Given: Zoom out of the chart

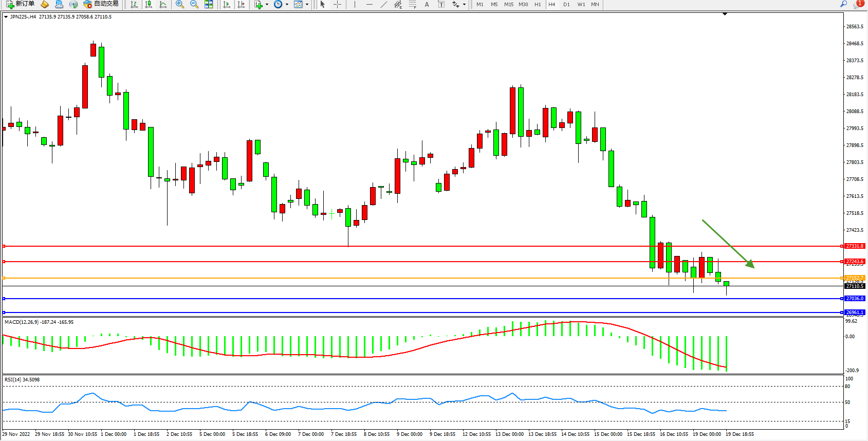Looking at the screenshot, I should coord(194,4).
